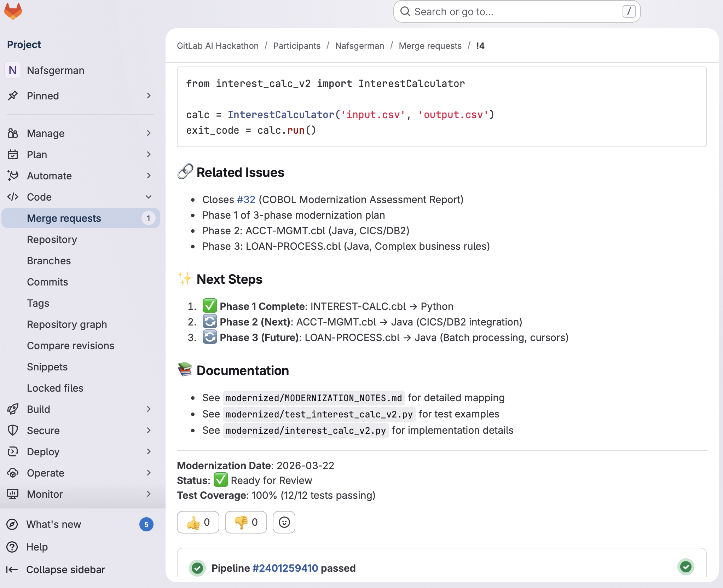Click Participants in the breadcrumb

296,46
